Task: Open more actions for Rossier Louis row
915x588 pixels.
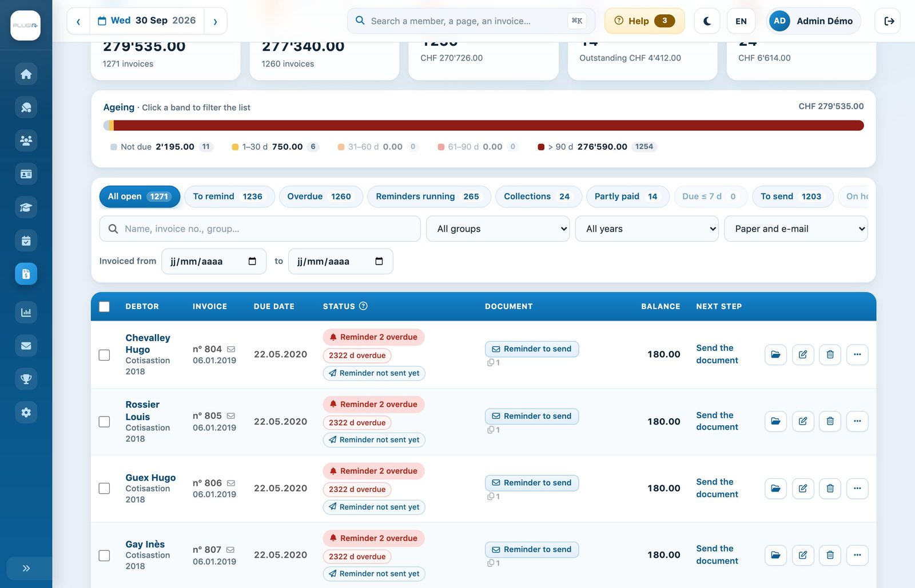Action: pos(857,421)
